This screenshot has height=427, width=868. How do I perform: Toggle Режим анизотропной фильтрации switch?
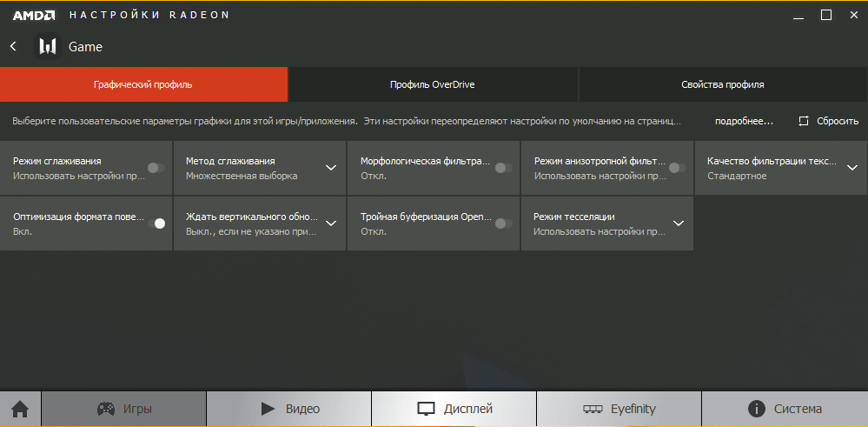[x=678, y=168]
